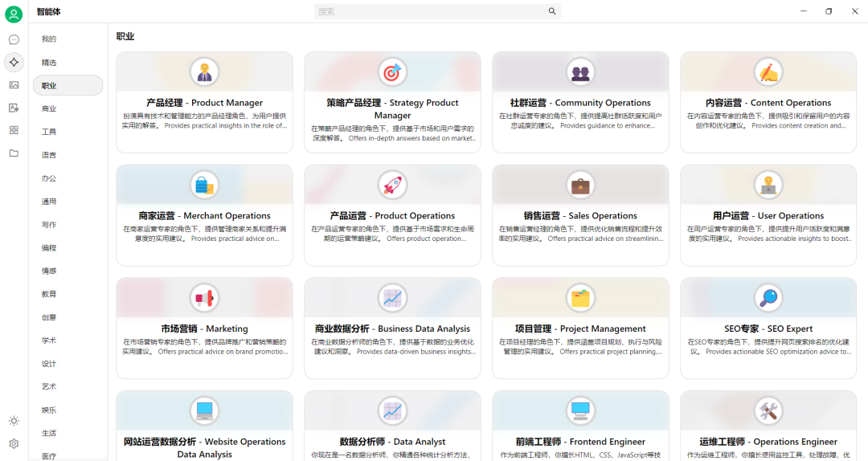Click the Frontend Engineer monitor icon
Screen dimensions: 868x461
(x=580, y=410)
